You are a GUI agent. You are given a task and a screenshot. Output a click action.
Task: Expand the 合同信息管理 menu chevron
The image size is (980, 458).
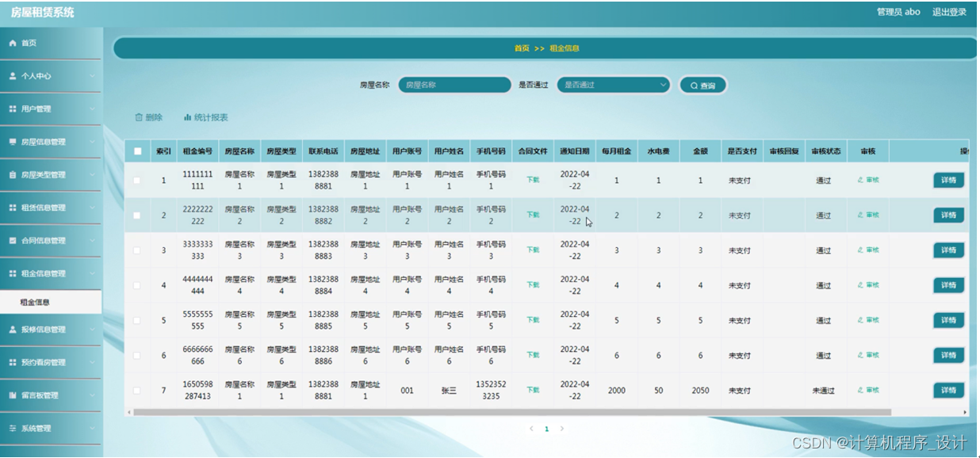[x=93, y=240]
